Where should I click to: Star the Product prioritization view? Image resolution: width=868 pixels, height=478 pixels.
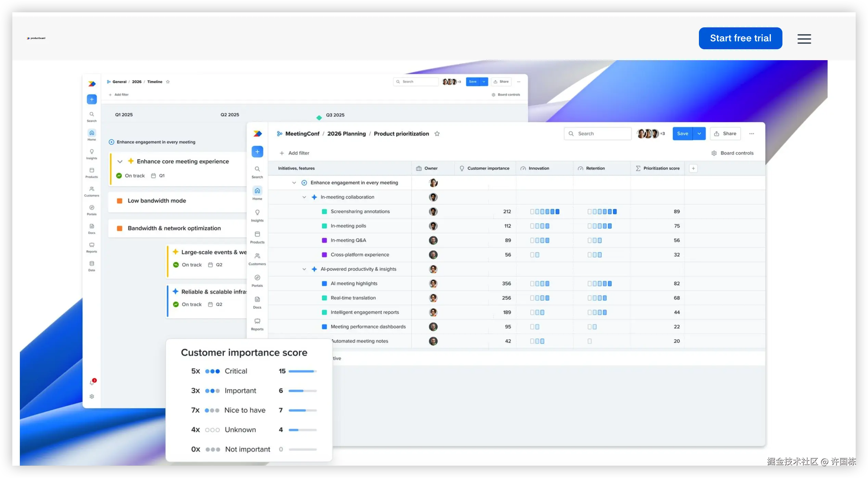pos(437,134)
